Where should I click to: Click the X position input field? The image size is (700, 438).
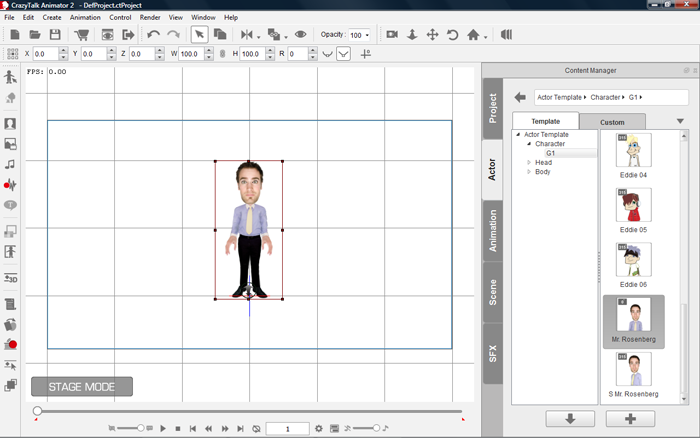pos(46,54)
